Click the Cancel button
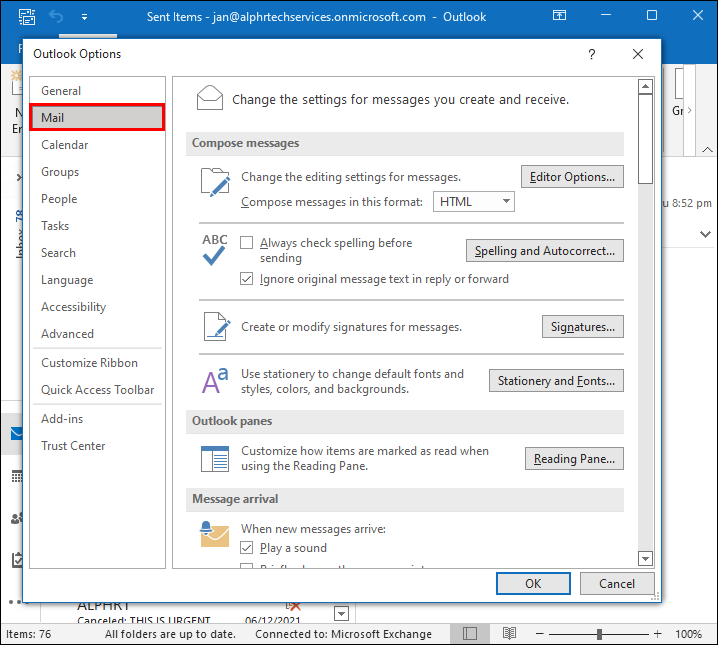This screenshot has width=718, height=645. (x=617, y=583)
